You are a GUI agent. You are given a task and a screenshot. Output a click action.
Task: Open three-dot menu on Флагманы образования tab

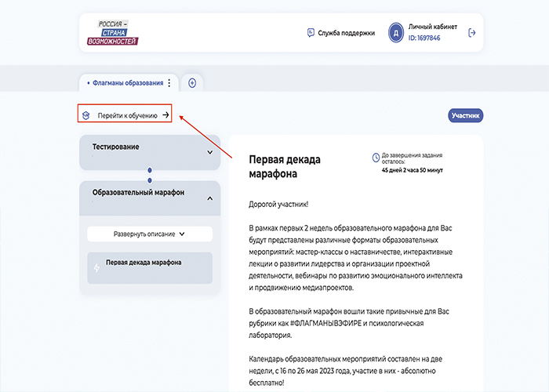tap(169, 83)
